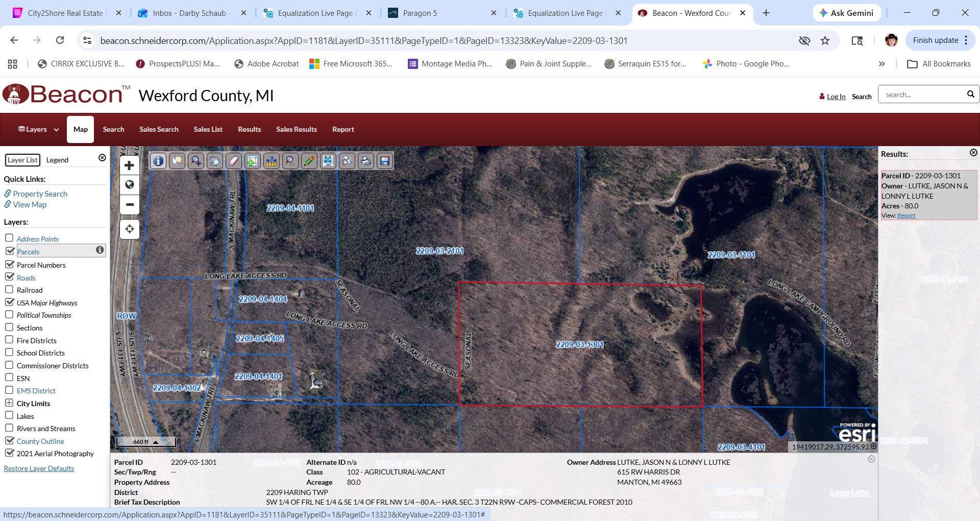Turn on the Sections layer

tap(9, 327)
